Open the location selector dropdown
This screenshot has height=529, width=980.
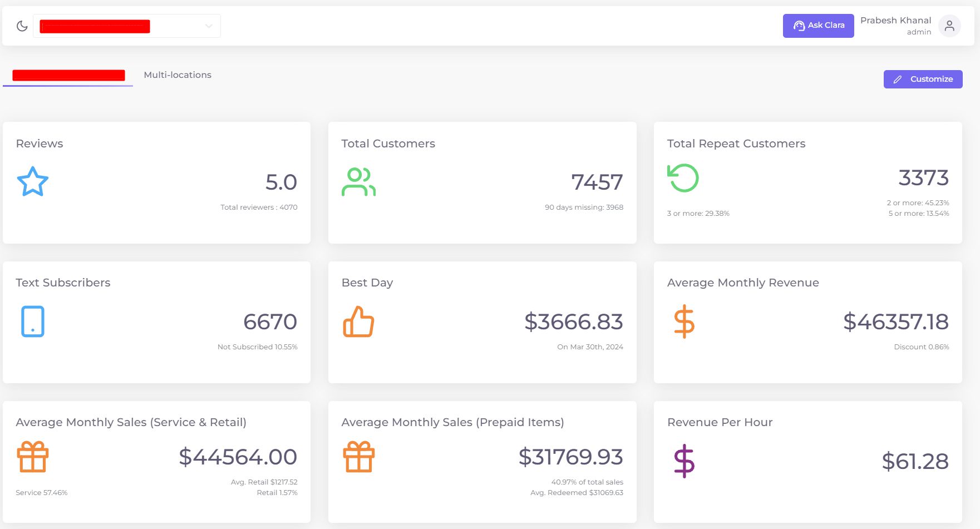[127, 26]
